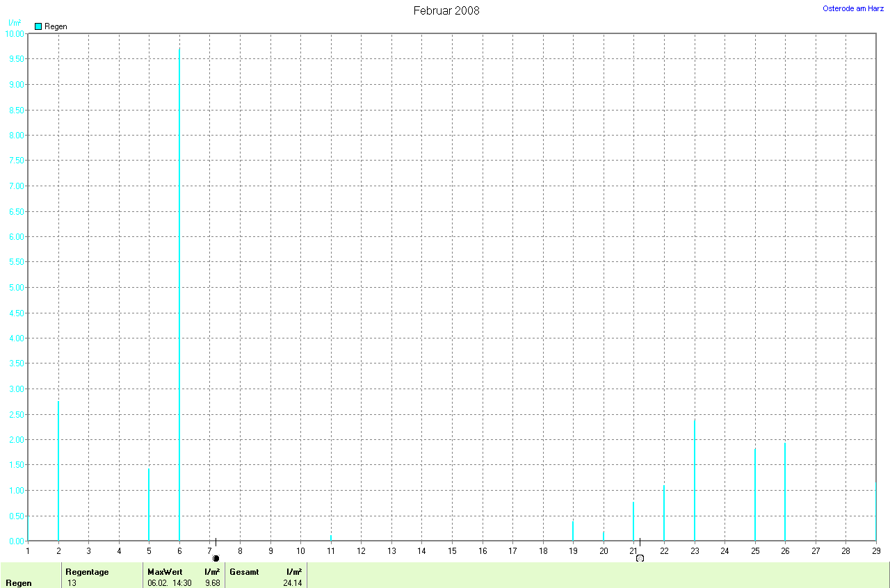Viewport: 890px width, 588px height.
Task: Select the rain bar on day 5
Action: point(149,505)
